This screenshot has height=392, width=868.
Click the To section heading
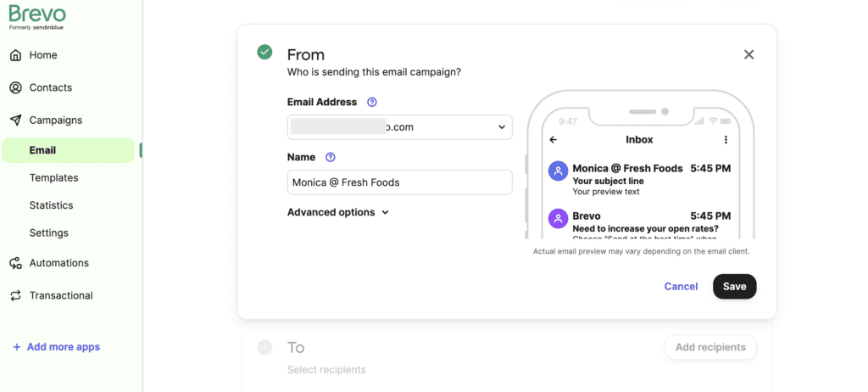296,348
